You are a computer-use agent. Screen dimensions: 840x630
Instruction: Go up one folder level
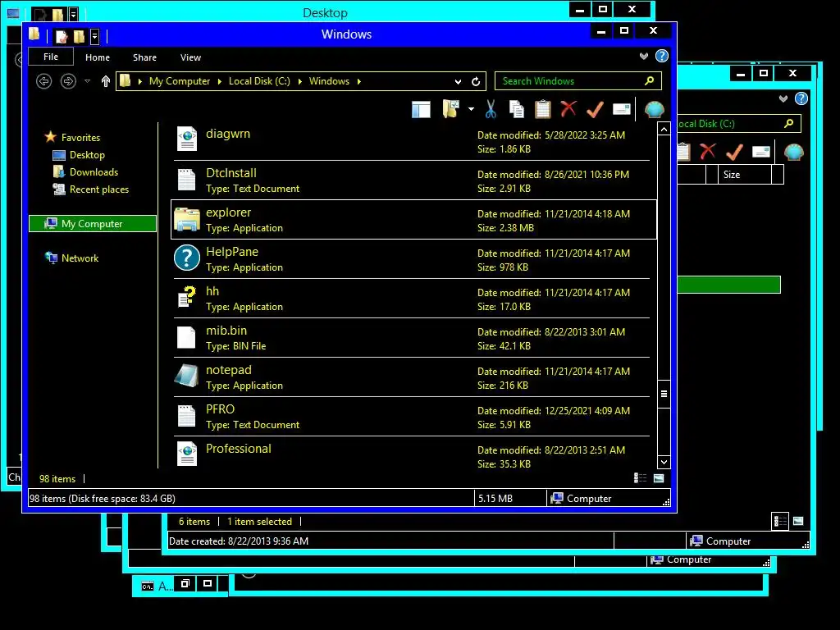coord(106,81)
